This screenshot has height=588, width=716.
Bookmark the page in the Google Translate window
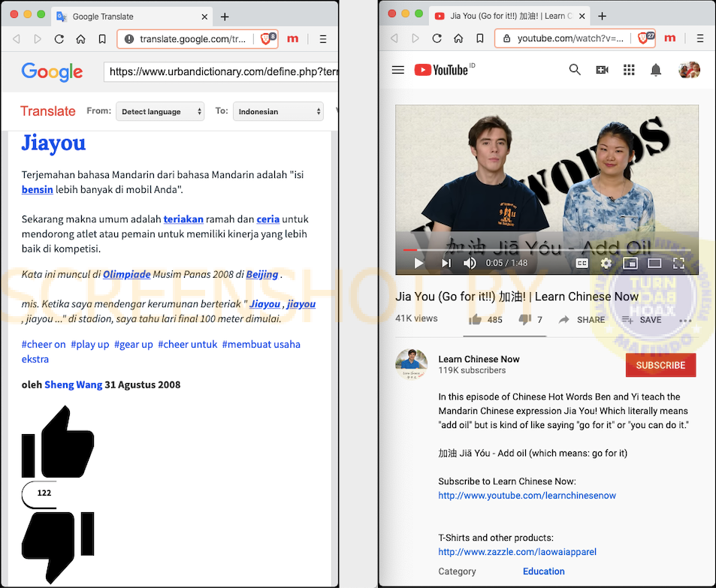[102, 39]
